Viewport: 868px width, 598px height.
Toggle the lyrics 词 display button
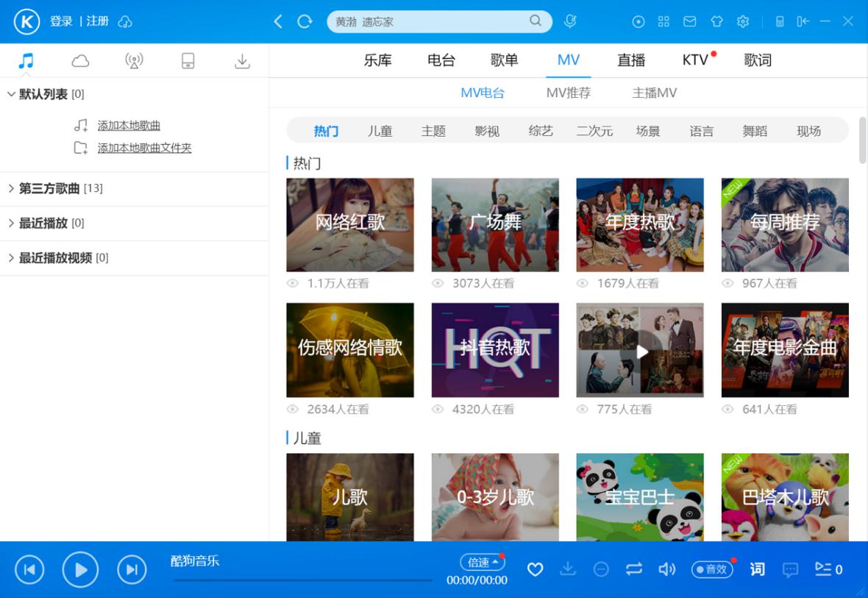(757, 569)
